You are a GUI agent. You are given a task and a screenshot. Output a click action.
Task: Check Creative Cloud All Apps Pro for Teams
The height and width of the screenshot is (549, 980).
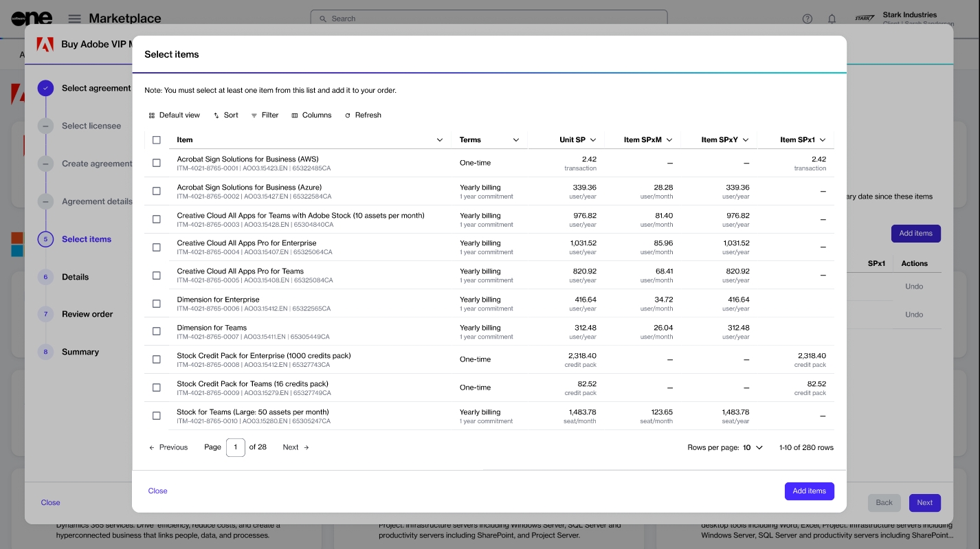point(157,276)
